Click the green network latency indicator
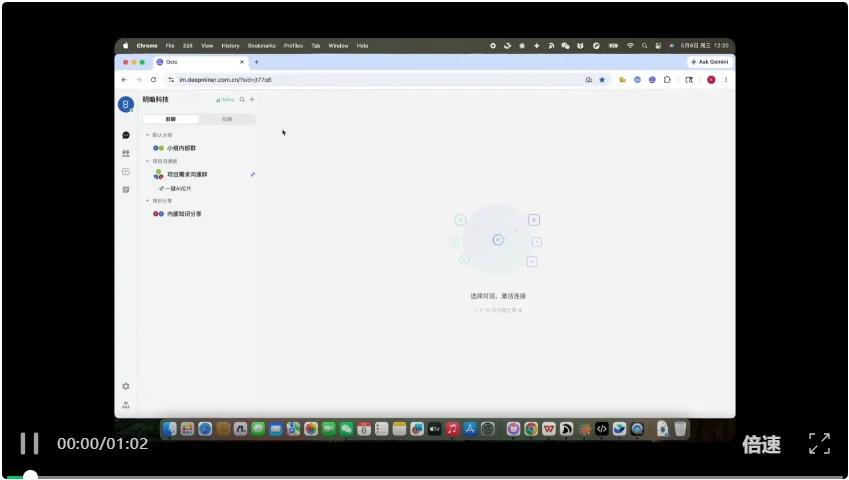 pos(225,100)
